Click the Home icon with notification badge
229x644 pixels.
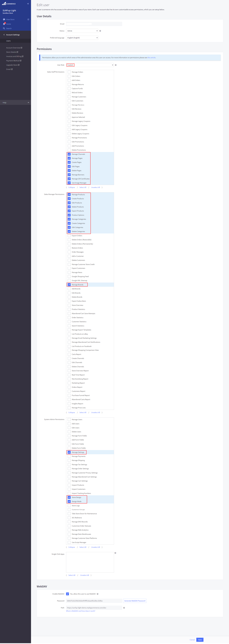pos(4,24)
